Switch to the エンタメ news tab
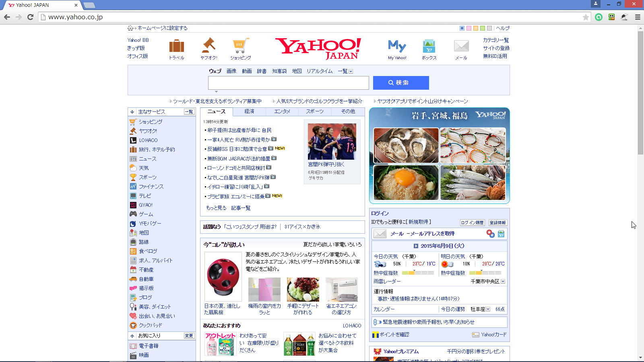The image size is (644, 362). tap(282, 111)
